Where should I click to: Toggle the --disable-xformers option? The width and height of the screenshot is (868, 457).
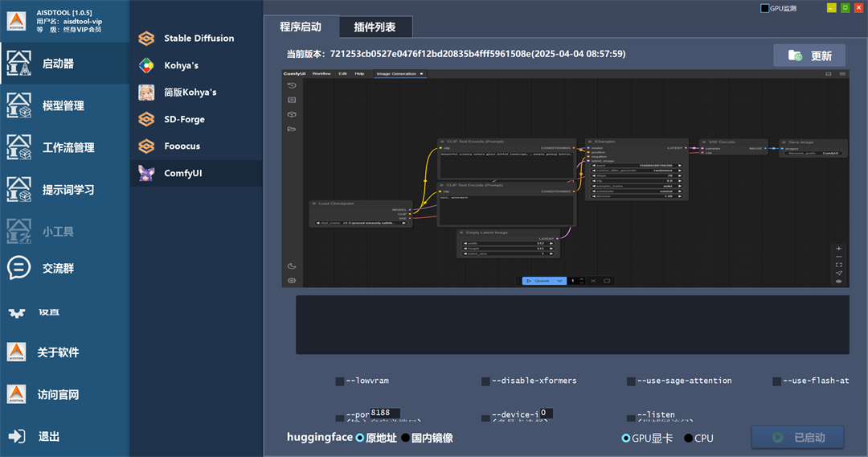pos(485,381)
